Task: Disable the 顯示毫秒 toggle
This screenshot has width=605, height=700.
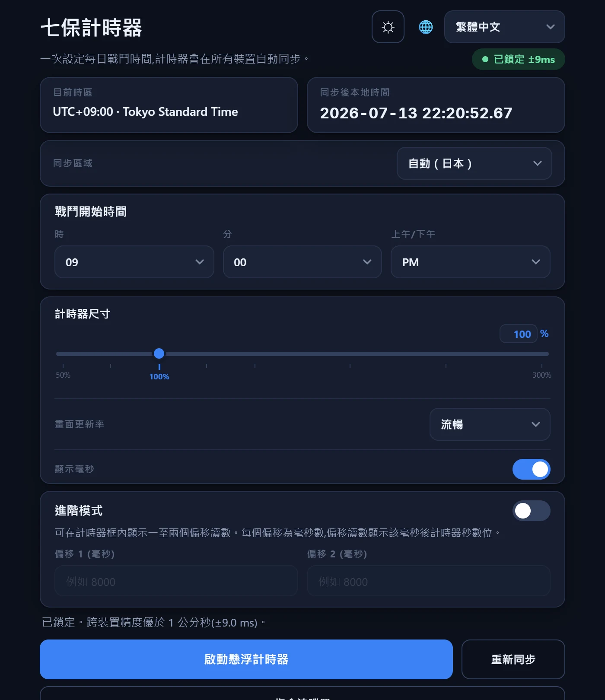Action: (531, 469)
